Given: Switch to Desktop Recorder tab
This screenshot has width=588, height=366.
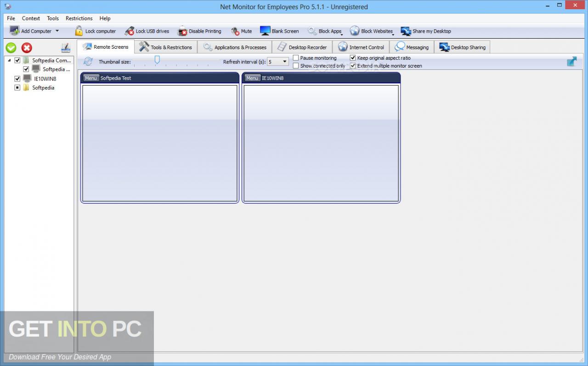Looking at the screenshot, I should [302, 47].
